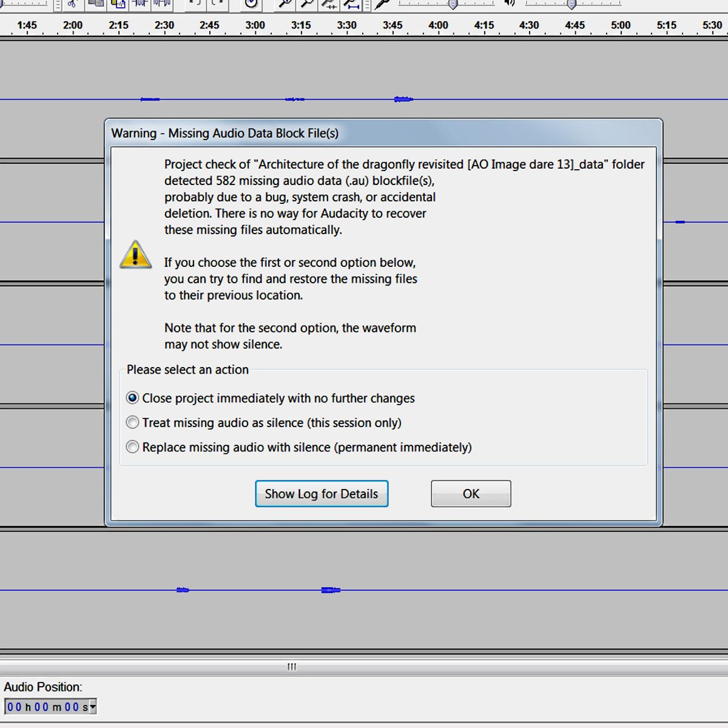Click the 'If you choose the first or second option below' text
This screenshot has width=728, height=728.
(290, 262)
